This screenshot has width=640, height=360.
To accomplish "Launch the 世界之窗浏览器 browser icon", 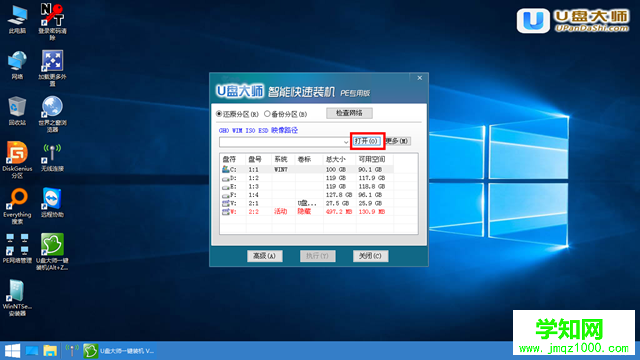I will click(x=52, y=114).
